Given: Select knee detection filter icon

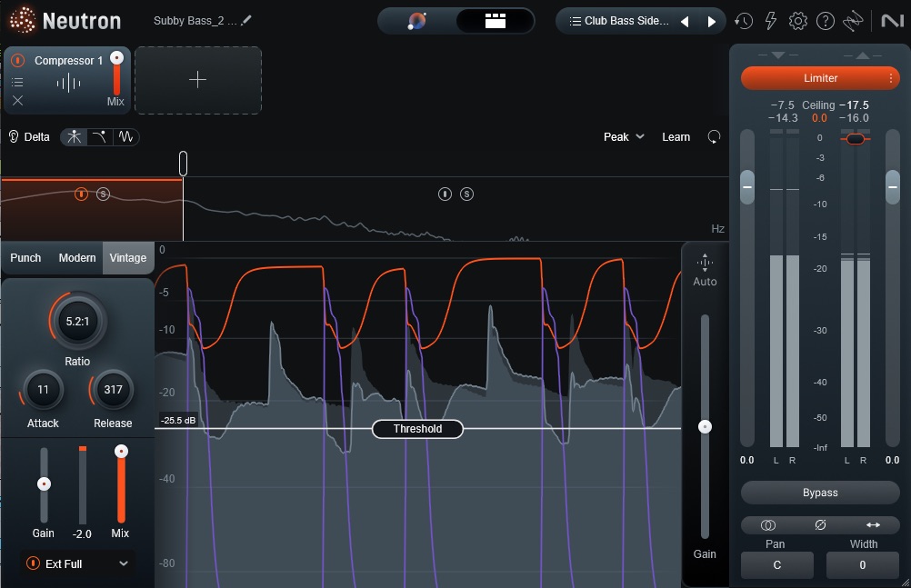Looking at the screenshot, I should click(99, 136).
